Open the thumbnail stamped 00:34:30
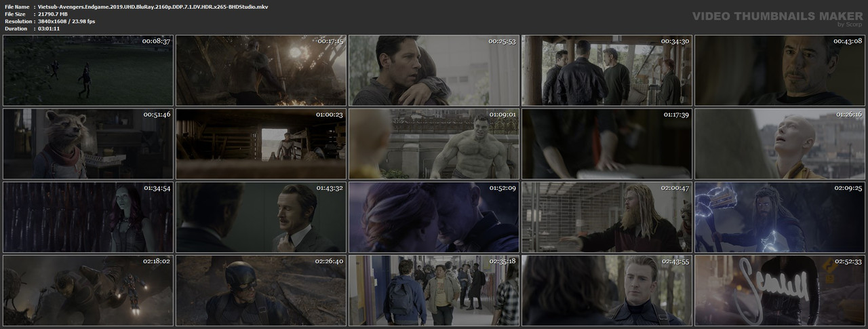The image size is (868, 329). [x=607, y=70]
